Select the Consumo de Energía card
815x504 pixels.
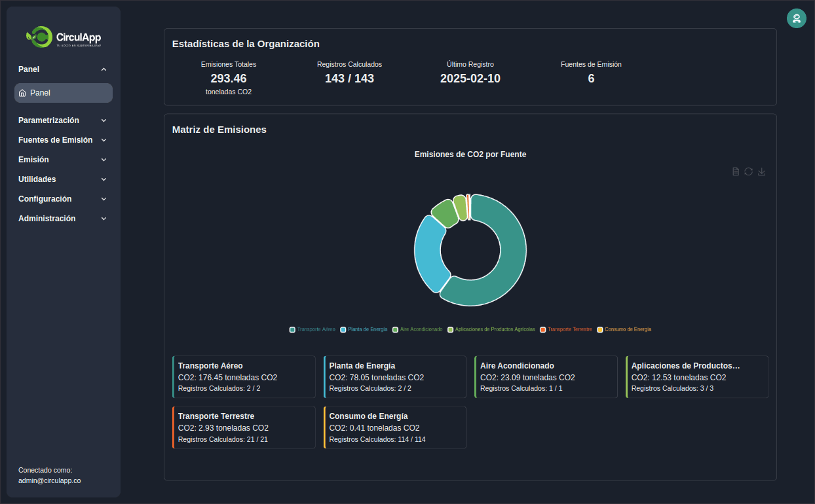coord(395,427)
